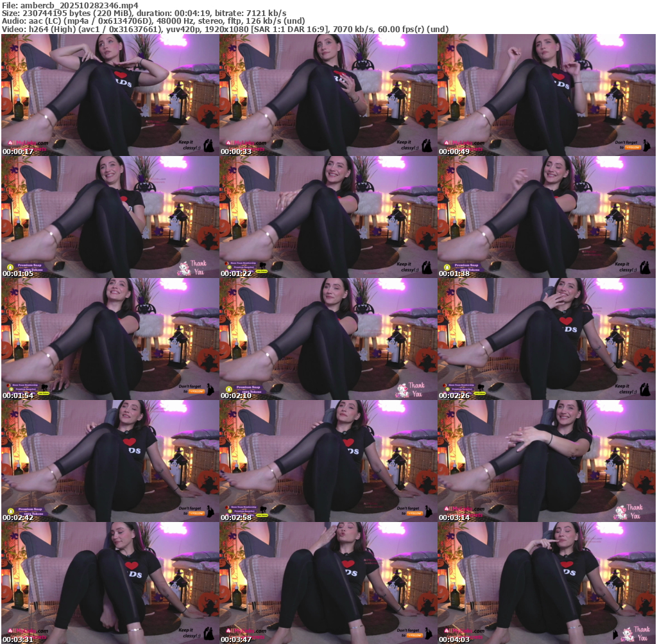
Task: Select the frame marked 00:00:33
Action: [x=328, y=94]
